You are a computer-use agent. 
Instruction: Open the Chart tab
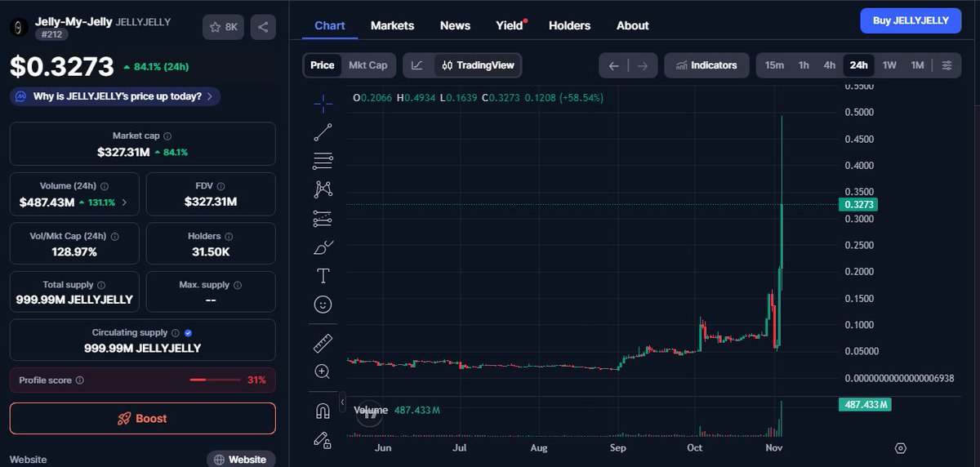point(330,25)
